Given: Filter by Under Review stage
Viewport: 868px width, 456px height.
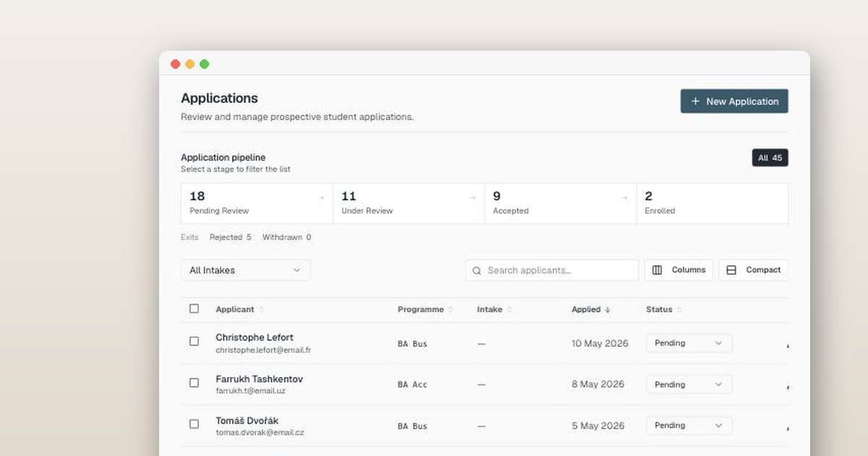Looking at the screenshot, I should coord(409,203).
